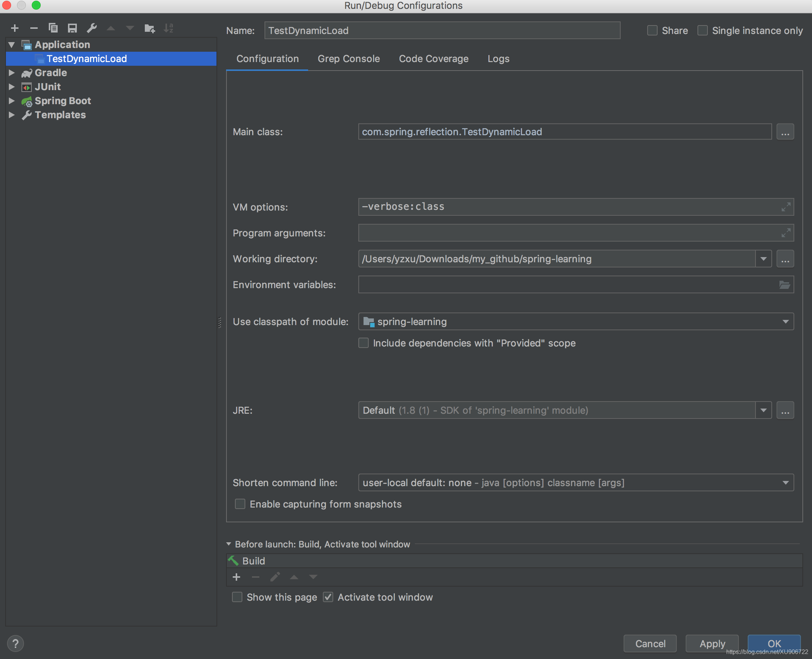Enable Single instance only checkbox

point(703,30)
